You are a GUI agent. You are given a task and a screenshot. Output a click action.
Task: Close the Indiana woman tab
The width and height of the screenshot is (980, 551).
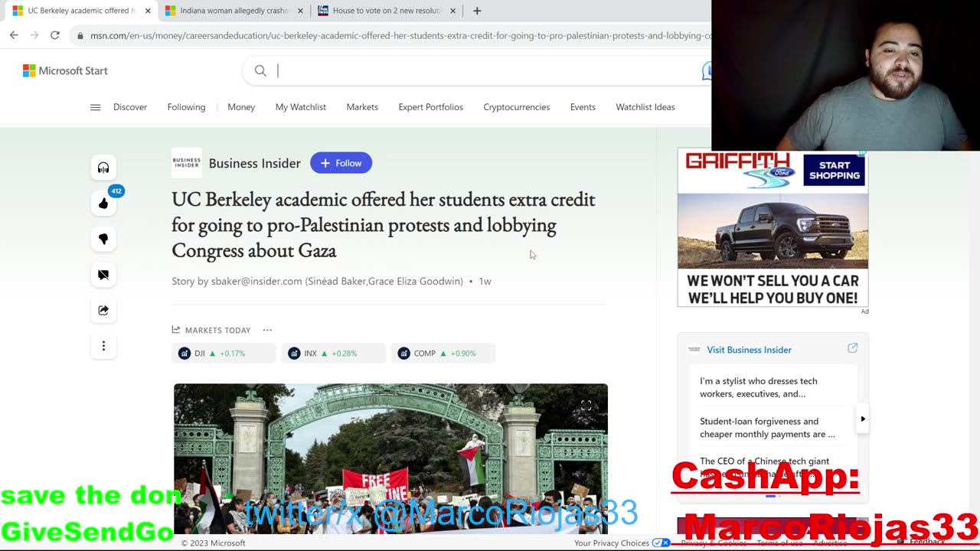coord(300,11)
